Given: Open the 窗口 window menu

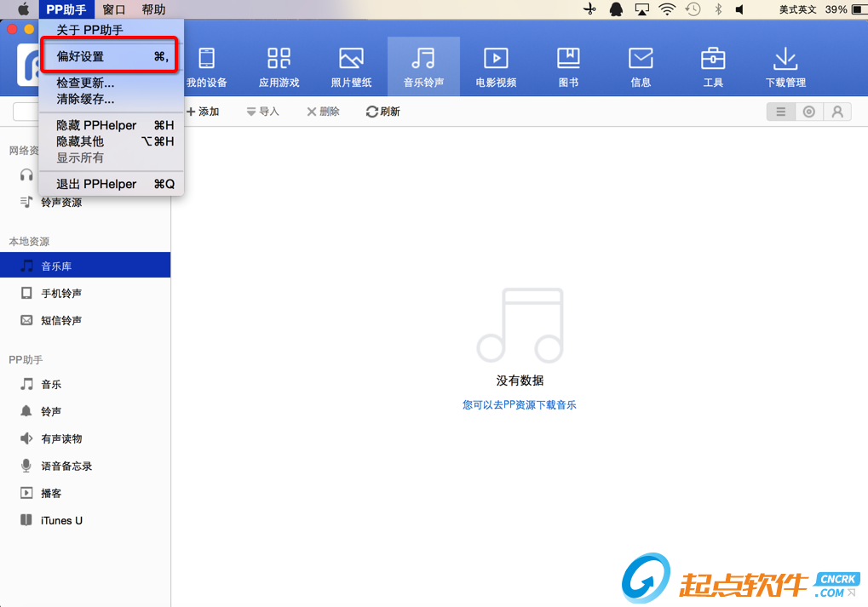Looking at the screenshot, I should pyautogui.click(x=114, y=9).
